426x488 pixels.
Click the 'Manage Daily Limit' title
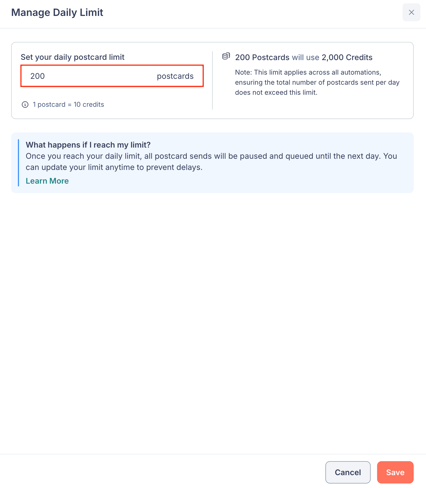[x=57, y=13]
